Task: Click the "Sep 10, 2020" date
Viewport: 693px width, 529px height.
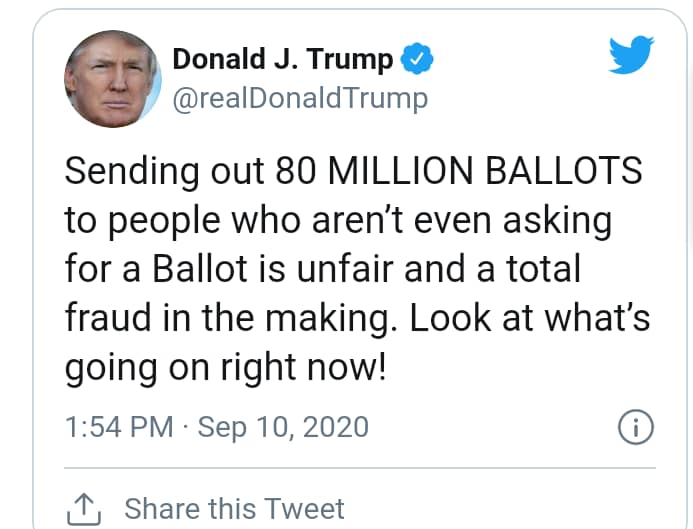Action: click(x=283, y=428)
